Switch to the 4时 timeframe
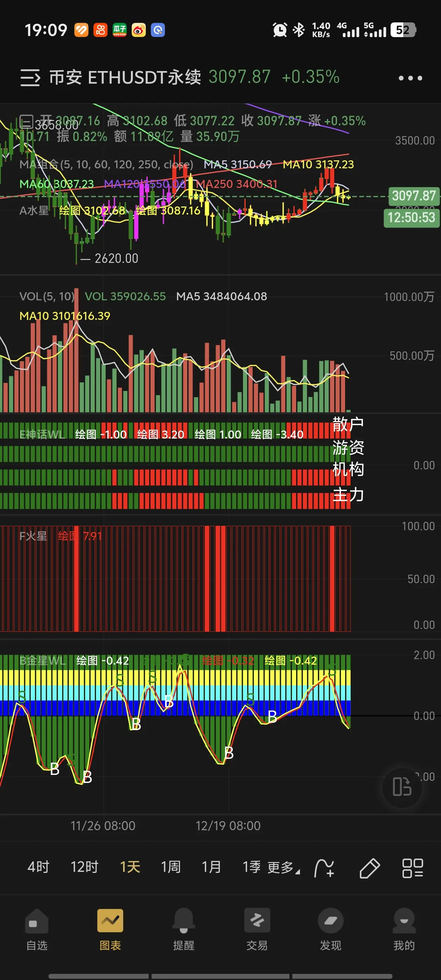Image resolution: width=441 pixels, height=980 pixels. [x=38, y=867]
